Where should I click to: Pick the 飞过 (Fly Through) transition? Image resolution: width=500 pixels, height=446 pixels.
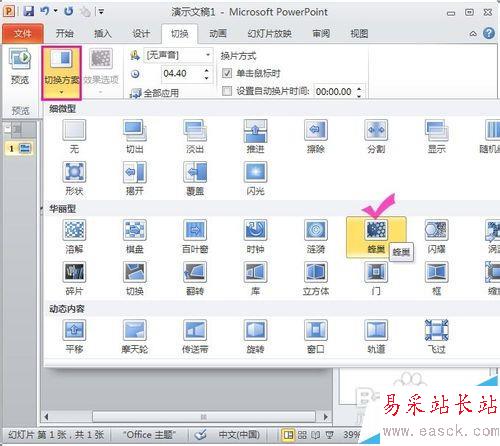436,337
